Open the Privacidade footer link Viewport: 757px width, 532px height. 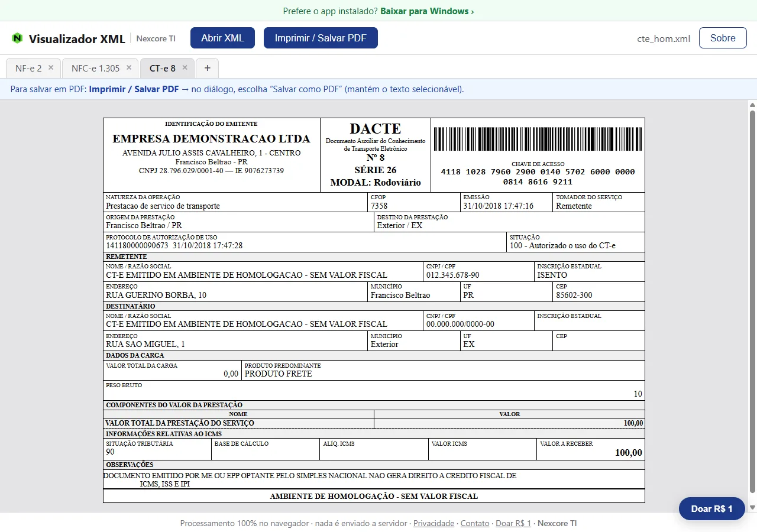click(434, 523)
